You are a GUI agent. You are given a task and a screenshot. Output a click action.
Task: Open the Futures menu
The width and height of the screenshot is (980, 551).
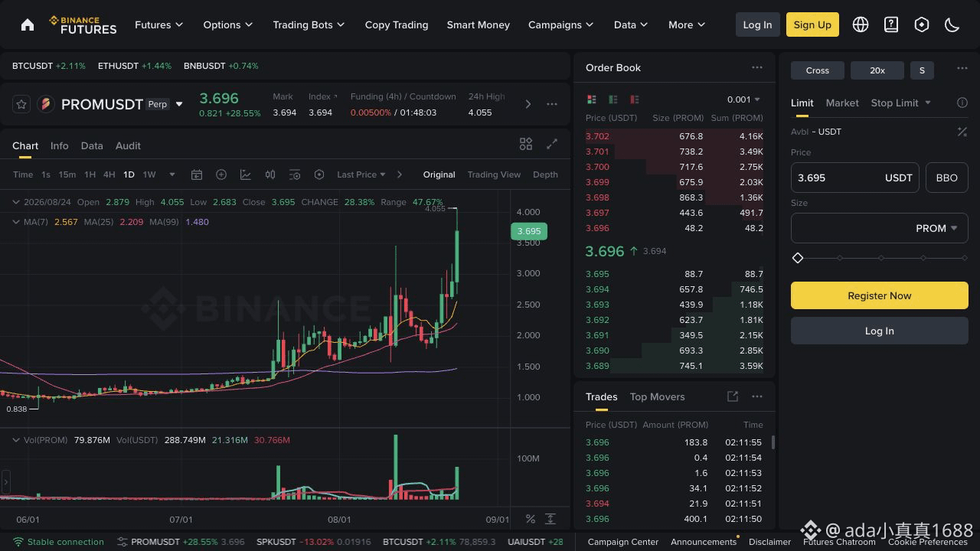158,24
